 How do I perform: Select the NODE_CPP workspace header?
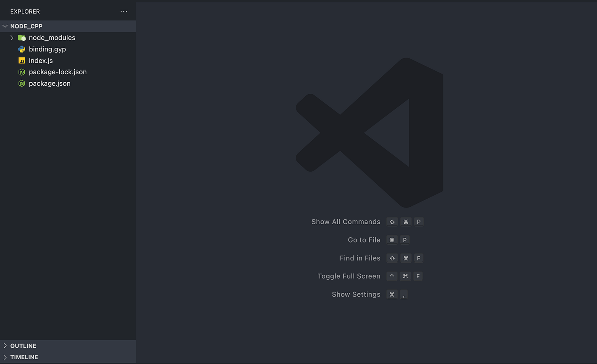27,26
